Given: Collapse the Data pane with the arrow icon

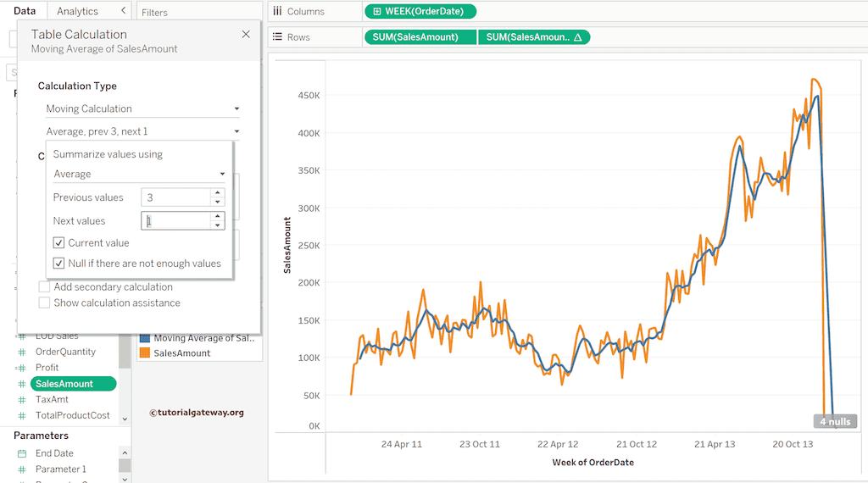Looking at the screenshot, I should point(124,11).
